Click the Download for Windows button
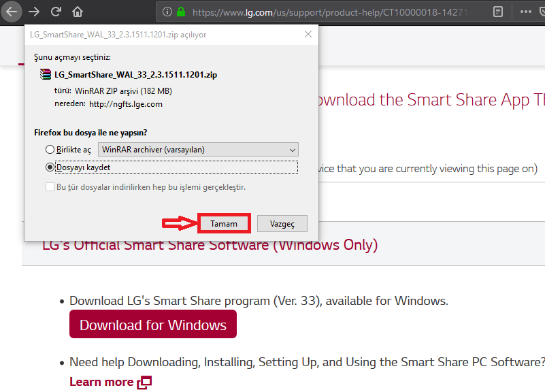The width and height of the screenshot is (545, 392). [x=153, y=324]
